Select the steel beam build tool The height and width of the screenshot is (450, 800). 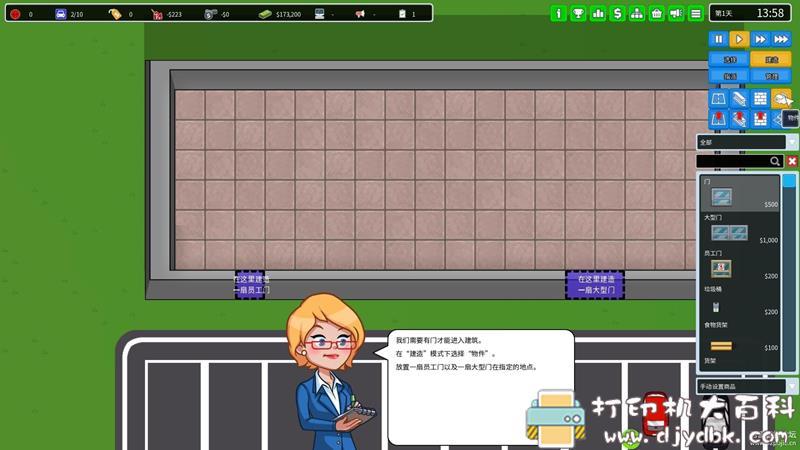coord(739,99)
